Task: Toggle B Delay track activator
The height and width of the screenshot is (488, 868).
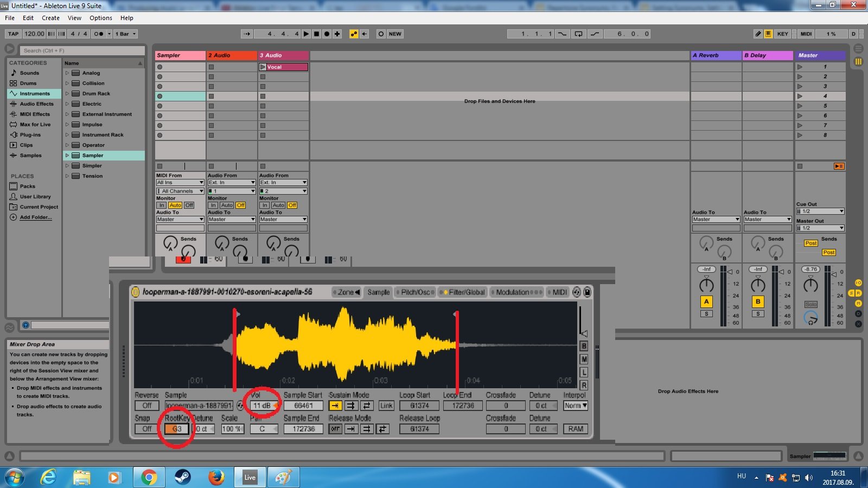Action: point(758,301)
